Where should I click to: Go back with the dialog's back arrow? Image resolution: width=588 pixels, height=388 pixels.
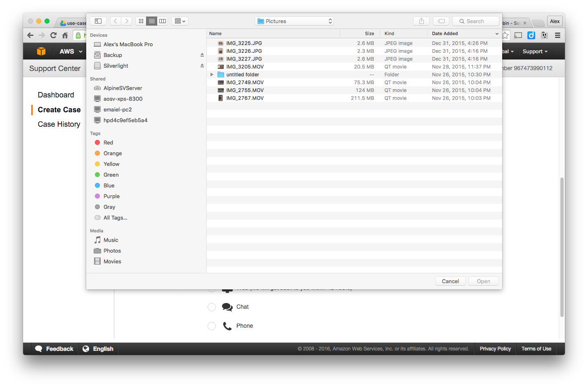pyautogui.click(x=116, y=21)
